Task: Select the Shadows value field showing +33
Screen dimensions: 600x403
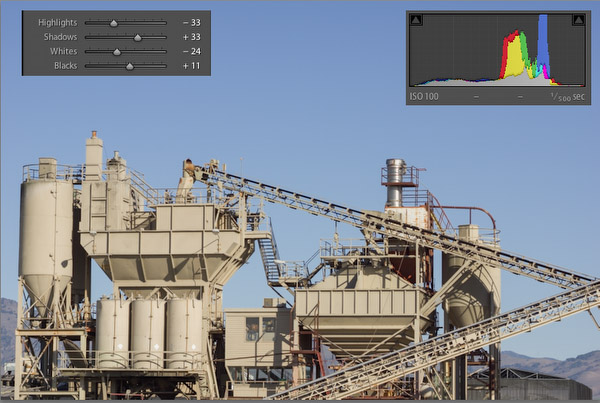Action: 190,36
